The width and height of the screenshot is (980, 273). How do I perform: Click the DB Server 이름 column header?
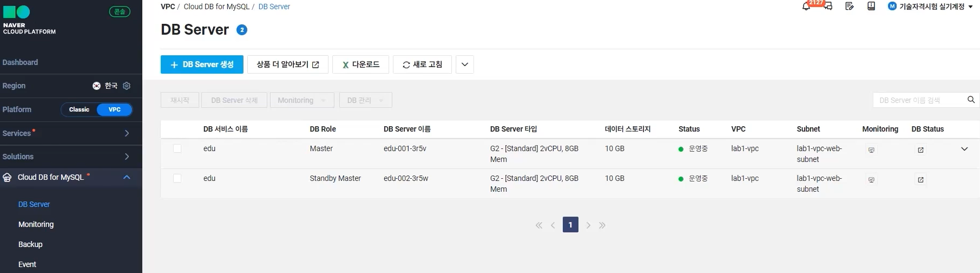[x=407, y=129]
